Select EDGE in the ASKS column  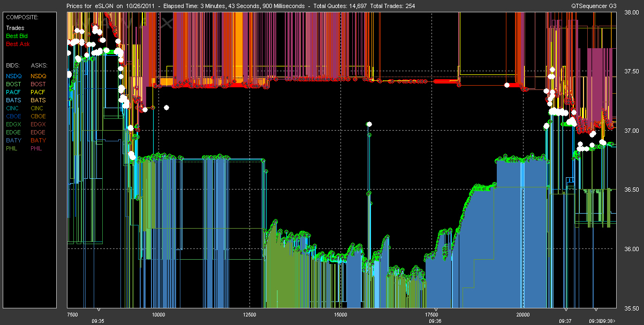[39, 132]
